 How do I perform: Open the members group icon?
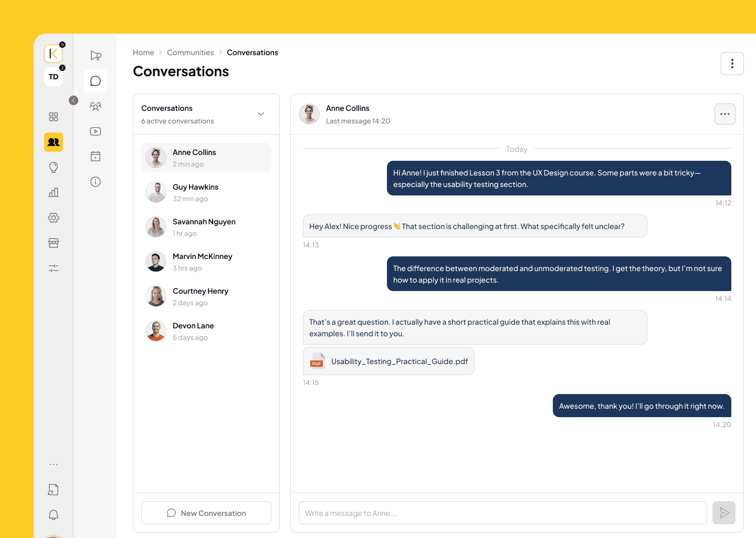[96, 106]
